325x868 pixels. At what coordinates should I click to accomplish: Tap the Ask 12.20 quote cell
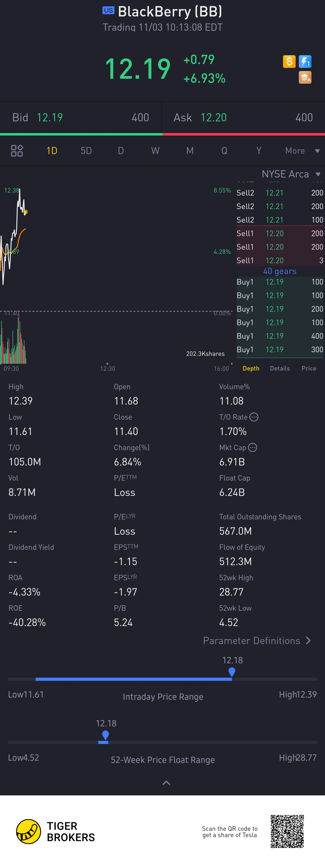(244, 117)
